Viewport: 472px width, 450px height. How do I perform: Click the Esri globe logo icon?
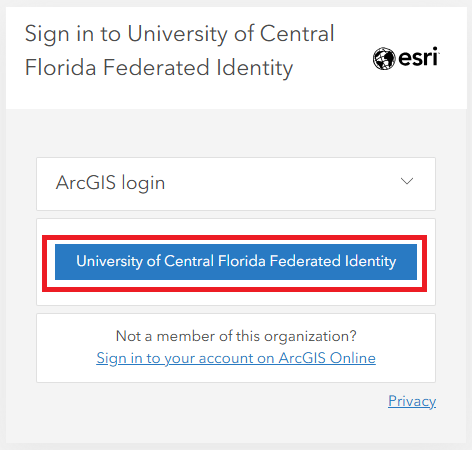[x=384, y=58]
